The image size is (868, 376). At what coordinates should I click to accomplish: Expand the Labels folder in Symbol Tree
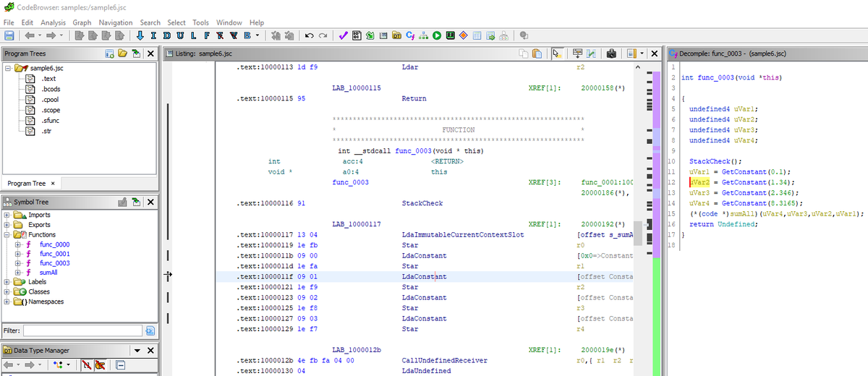[8, 282]
